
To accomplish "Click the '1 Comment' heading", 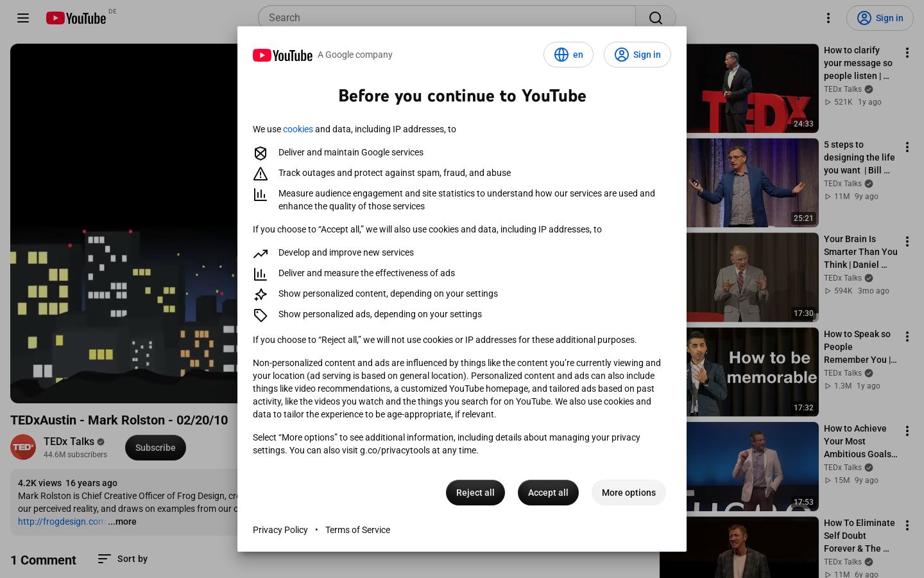I will 43,560.
